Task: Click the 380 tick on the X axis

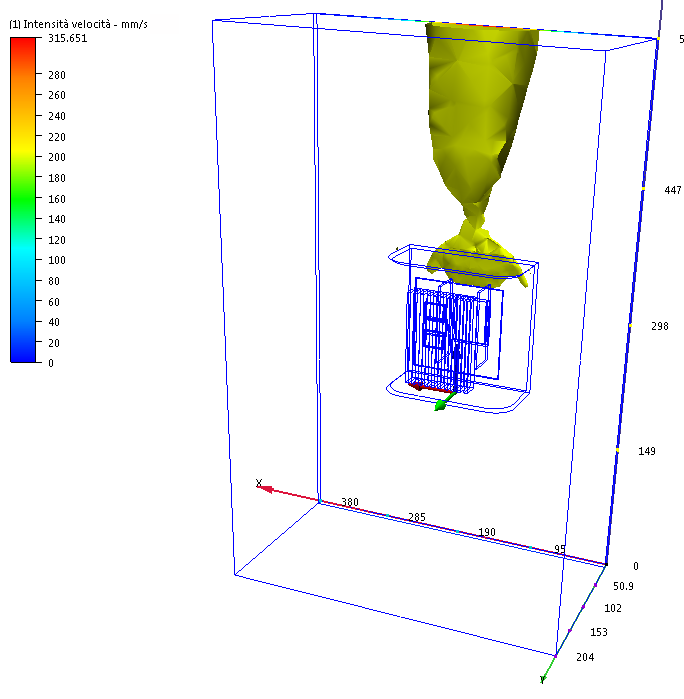Action: [350, 502]
